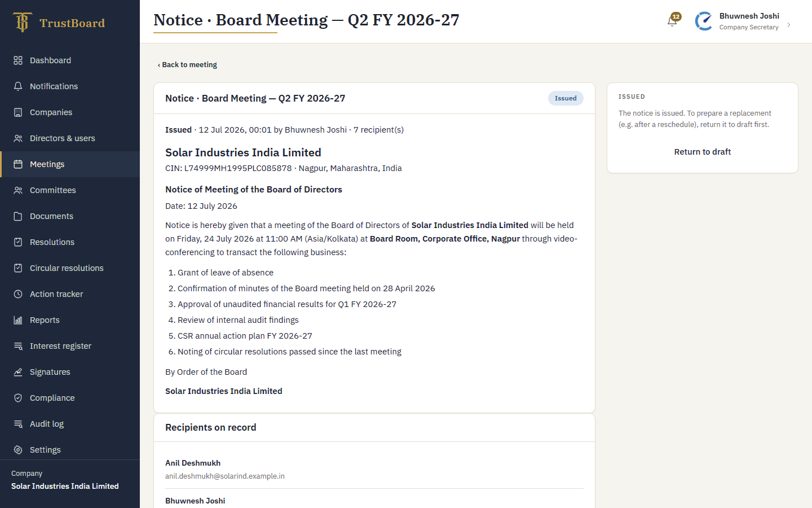This screenshot has height=508, width=812.
Task: Open Dashboard grid icon in sidebar
Action: (18, 60)
